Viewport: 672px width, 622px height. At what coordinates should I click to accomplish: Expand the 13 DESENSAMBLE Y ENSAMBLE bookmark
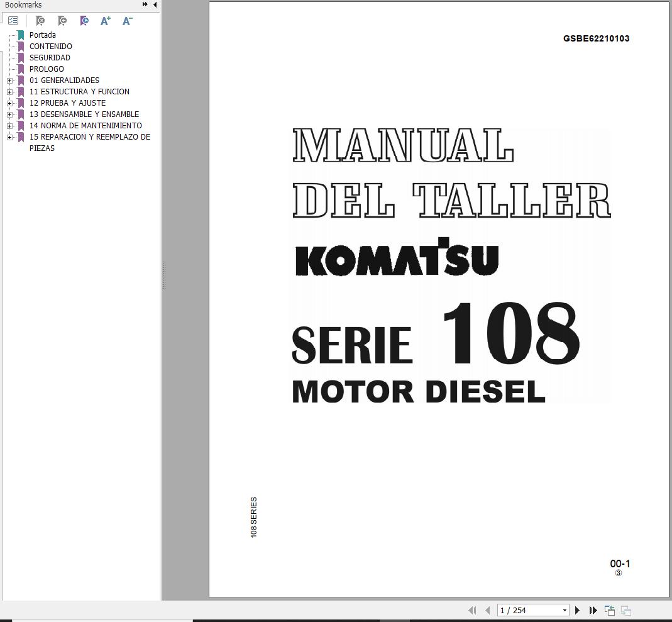point(9,114)
